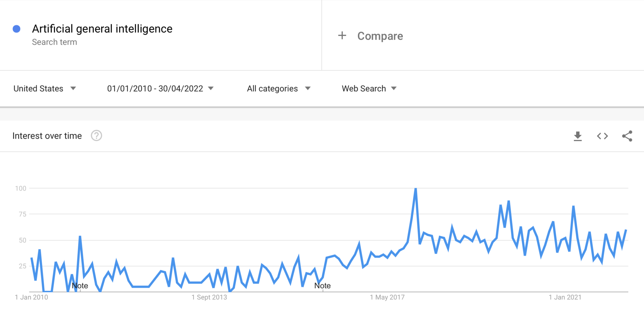Click the plus icon to add a comparison term
The image size is (644, 327).
(x=342, y=36)
